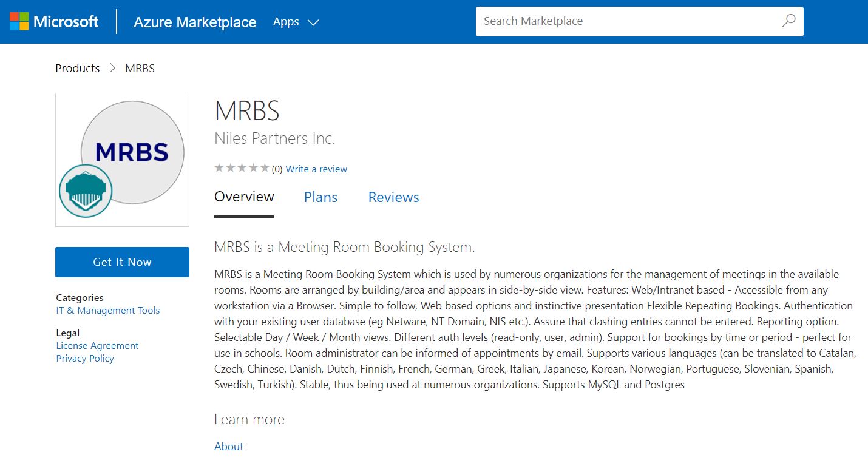The width and height of the screenshot is (868, 466).
Task: Open the Azure Marketplace home link
Action: click(195, 22)
